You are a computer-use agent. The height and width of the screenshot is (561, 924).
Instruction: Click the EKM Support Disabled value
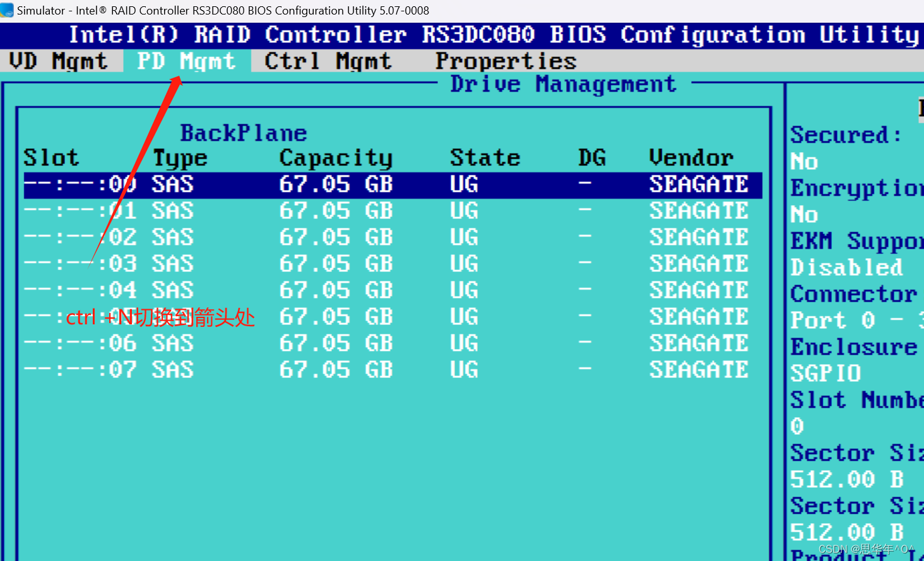848,266
